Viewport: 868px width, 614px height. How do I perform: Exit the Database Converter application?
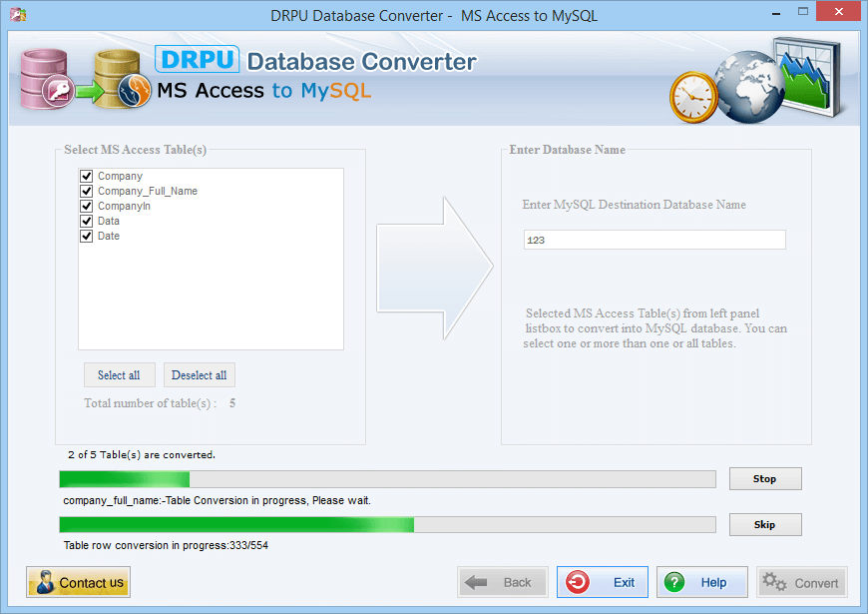click(603, 582)
